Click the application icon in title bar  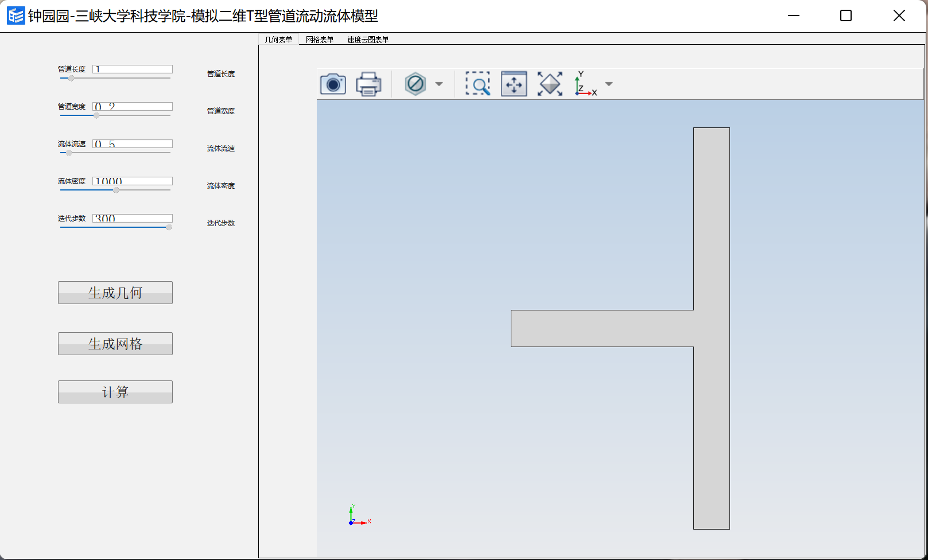tap(15, 16)
